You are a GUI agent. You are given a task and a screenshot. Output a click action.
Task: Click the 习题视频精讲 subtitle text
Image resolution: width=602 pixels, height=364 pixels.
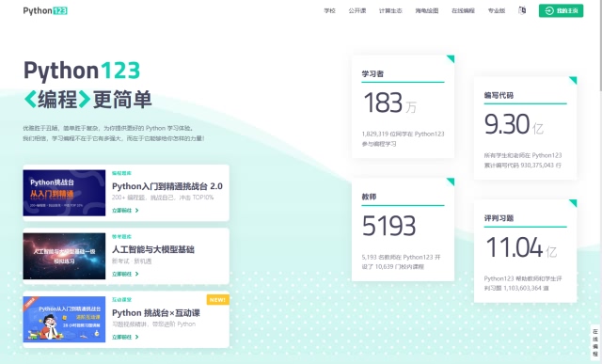[x=153, y=324]
